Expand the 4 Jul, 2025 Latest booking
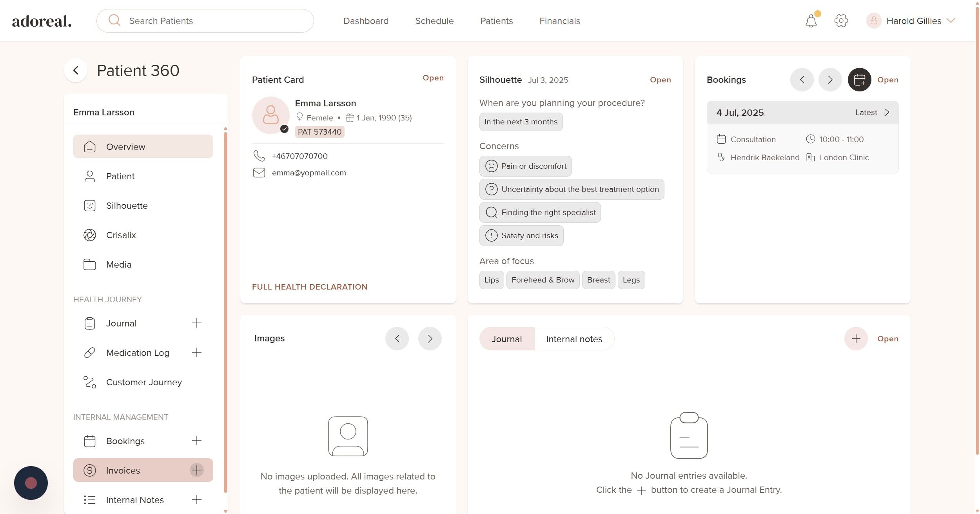Viewport: 980px width, 514px height. click(887, 113)
